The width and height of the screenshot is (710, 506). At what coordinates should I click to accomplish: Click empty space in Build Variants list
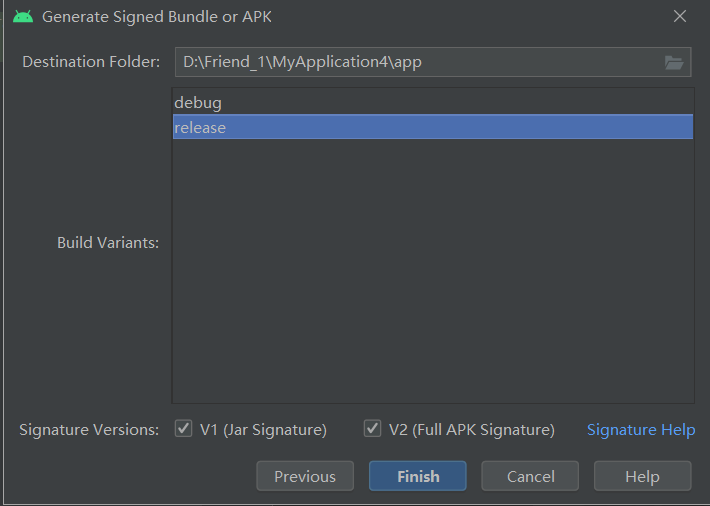[432, 280]
